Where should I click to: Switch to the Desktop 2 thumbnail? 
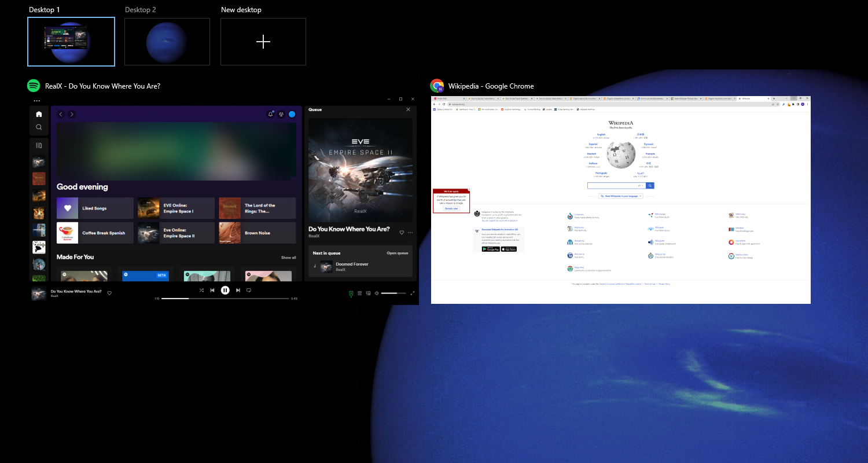167,42
